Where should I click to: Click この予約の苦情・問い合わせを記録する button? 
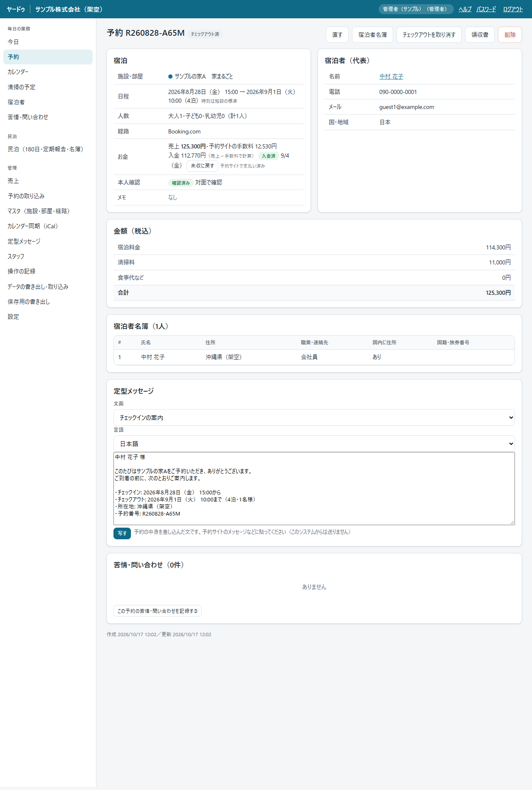[158, 611]
